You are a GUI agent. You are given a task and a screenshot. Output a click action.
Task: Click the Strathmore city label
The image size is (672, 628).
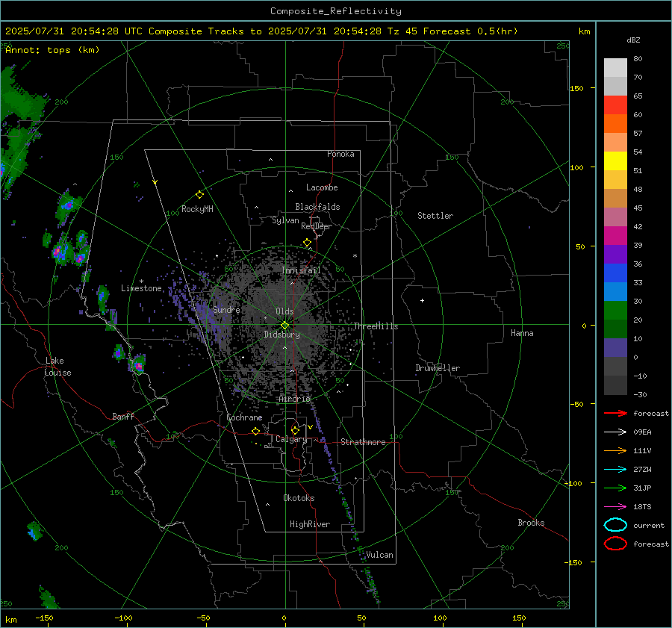(x=363, y=442)
